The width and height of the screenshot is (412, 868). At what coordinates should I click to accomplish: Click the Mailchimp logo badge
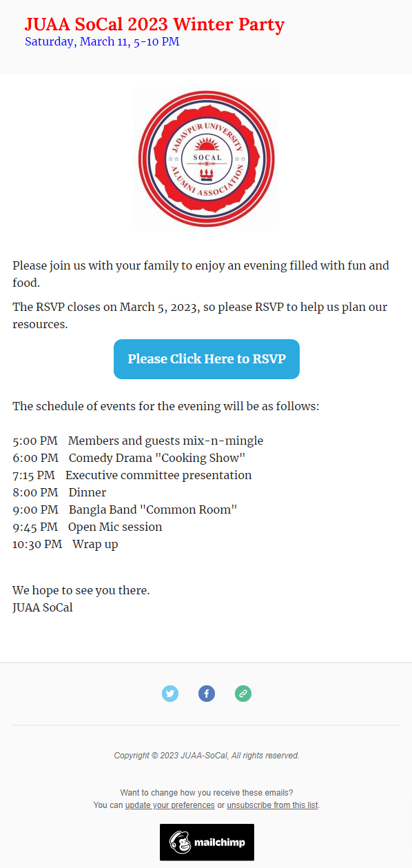pos(207,842)
